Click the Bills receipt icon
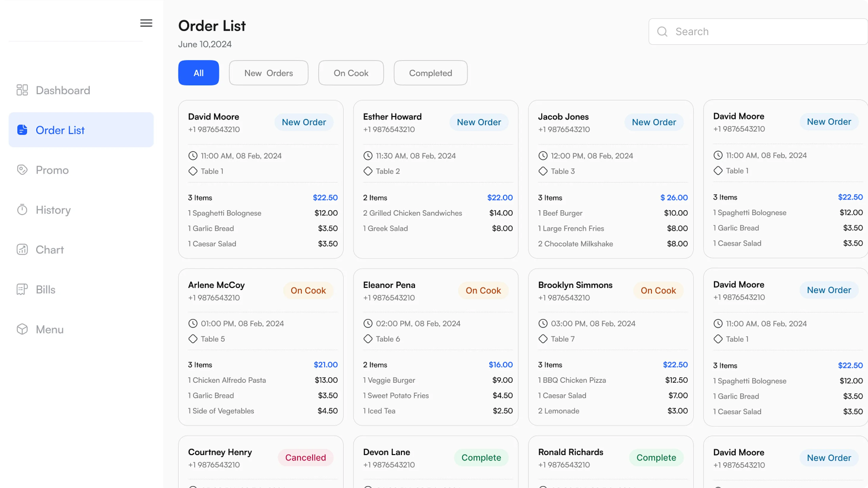Screen dimensions: 868x488 coord(22,289)
